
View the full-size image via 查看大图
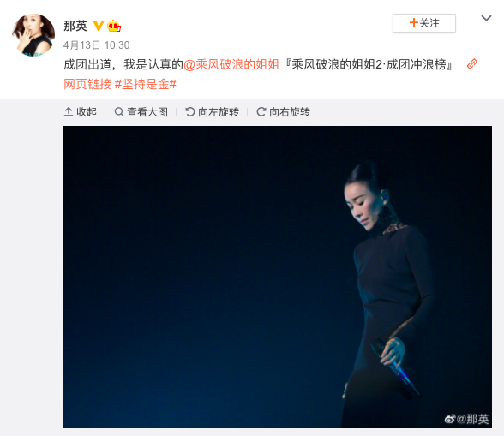[141, 112]
